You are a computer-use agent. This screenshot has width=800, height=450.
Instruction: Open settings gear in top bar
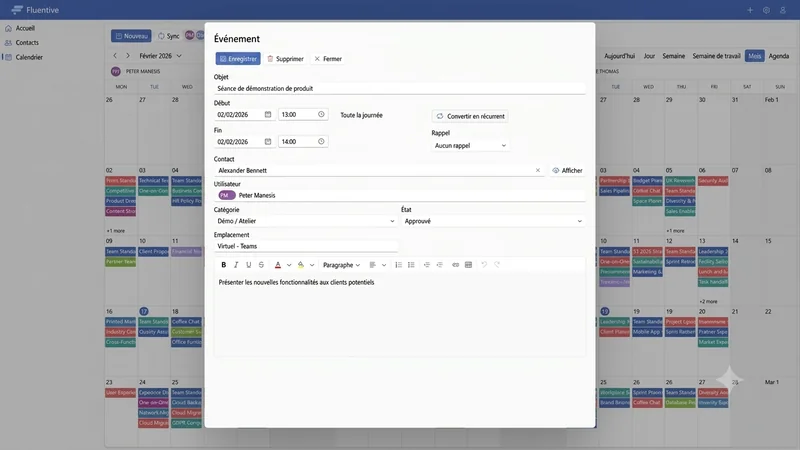coord(766,10)
